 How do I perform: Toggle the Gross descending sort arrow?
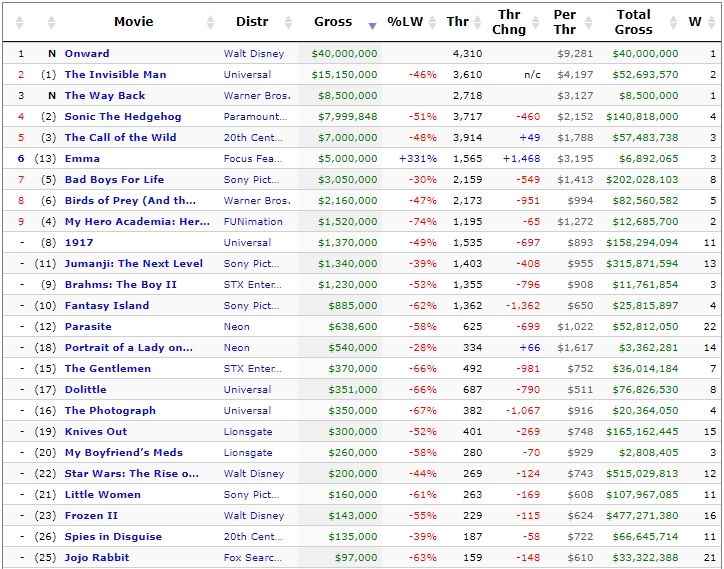(x=373, y=26)
